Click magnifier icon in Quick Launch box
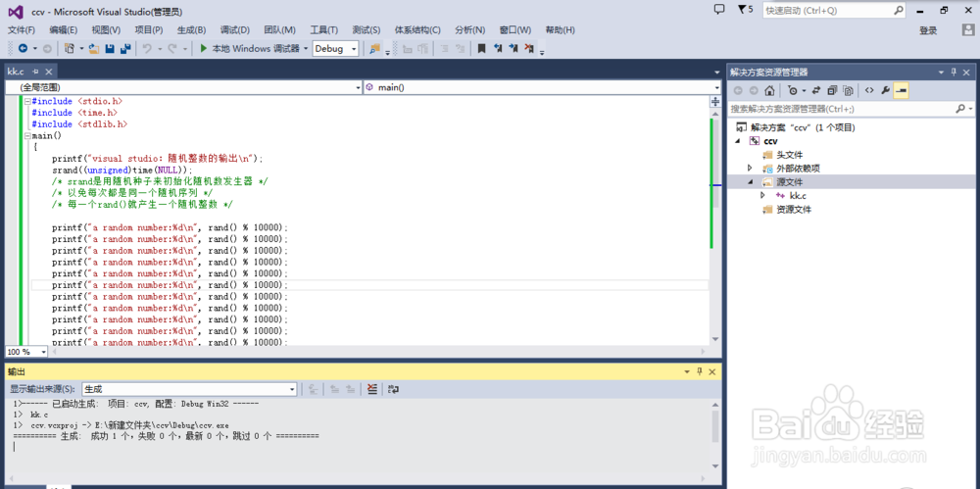This screenshot has height=489, width=980. point(898,10)
